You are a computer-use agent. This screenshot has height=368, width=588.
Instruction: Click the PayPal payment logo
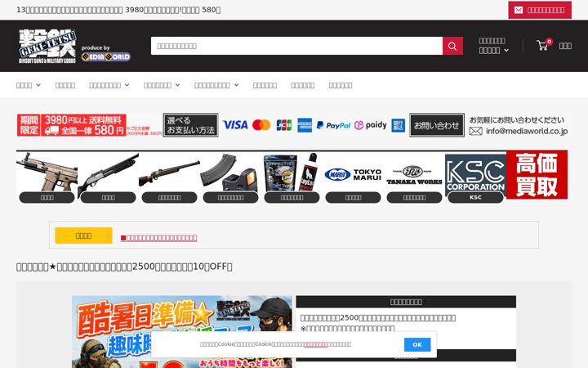click(333, 125)
